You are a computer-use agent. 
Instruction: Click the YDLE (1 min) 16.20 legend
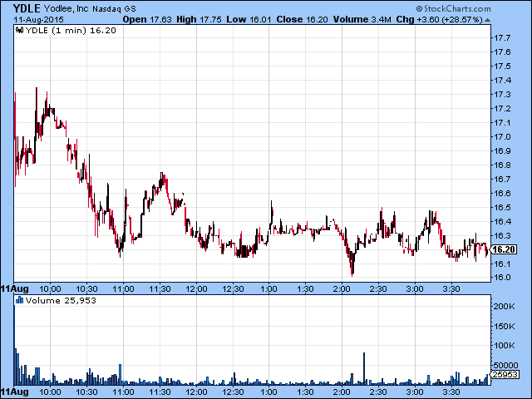71,31
